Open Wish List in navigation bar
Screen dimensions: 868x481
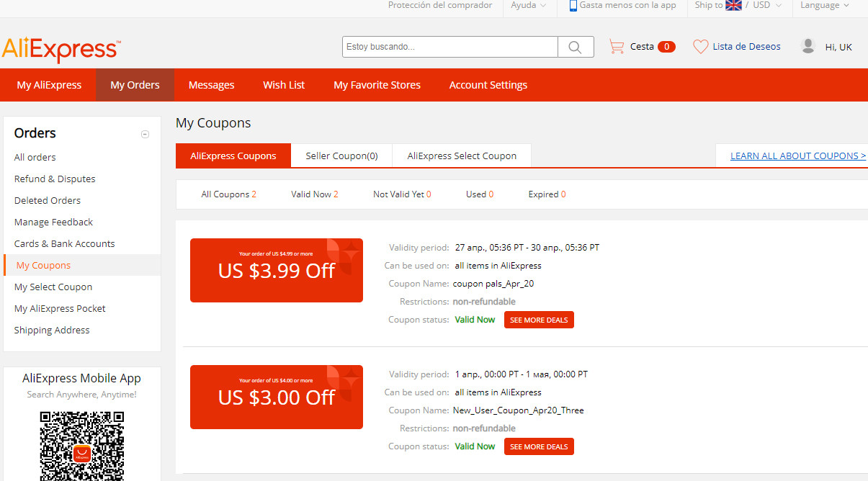click(x=284, y=85)
